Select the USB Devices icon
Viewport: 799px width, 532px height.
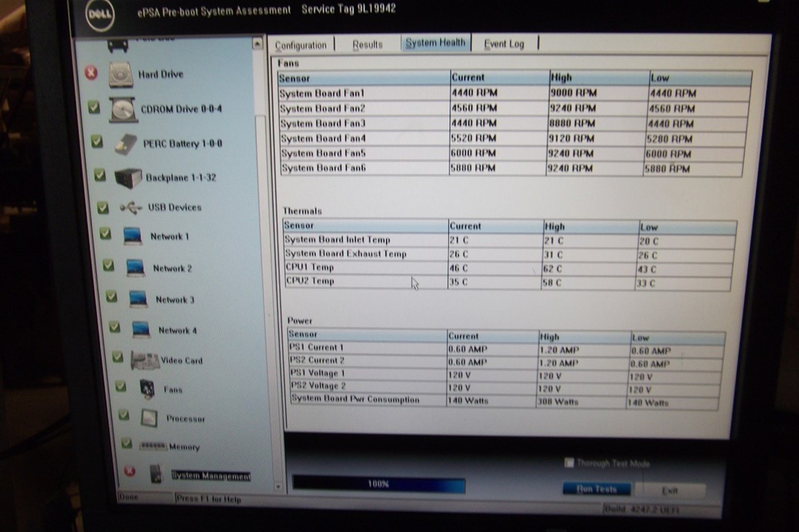pos(131,208)
